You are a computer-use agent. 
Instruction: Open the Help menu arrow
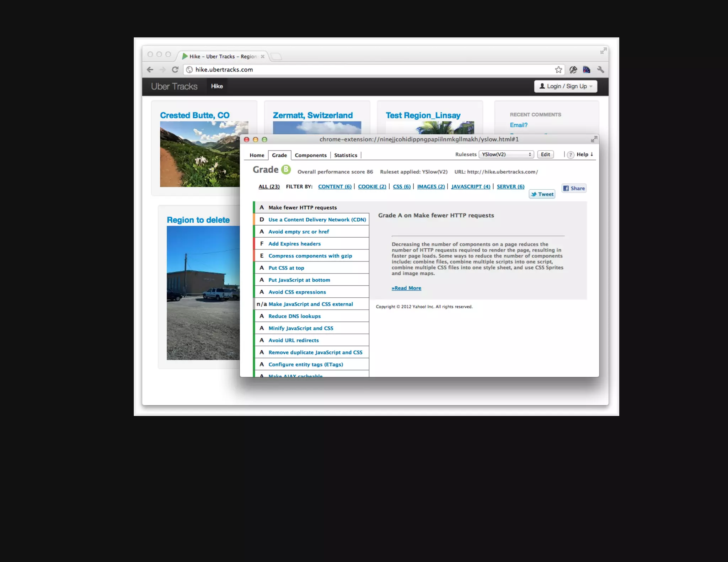pyautogui.click(x=591, y=155)
